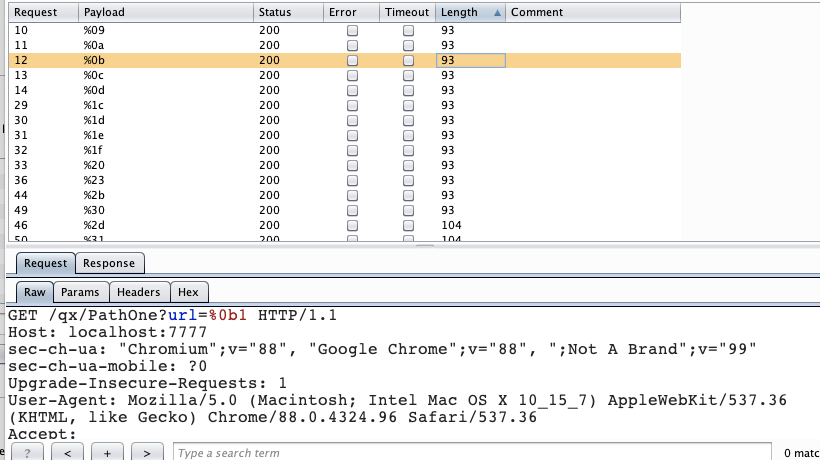Select the row with payload %20
820x460 pixels.
click(345, 165)
